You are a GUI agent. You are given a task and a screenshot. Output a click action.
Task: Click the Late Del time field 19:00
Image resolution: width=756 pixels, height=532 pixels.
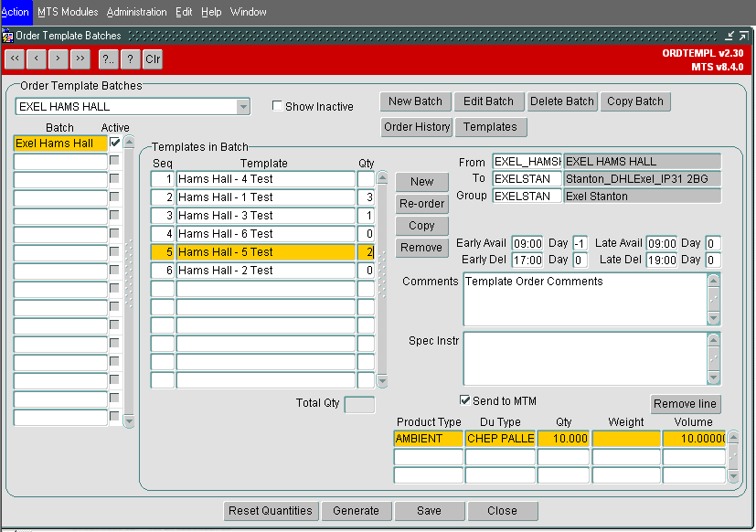tap(662, 260)
